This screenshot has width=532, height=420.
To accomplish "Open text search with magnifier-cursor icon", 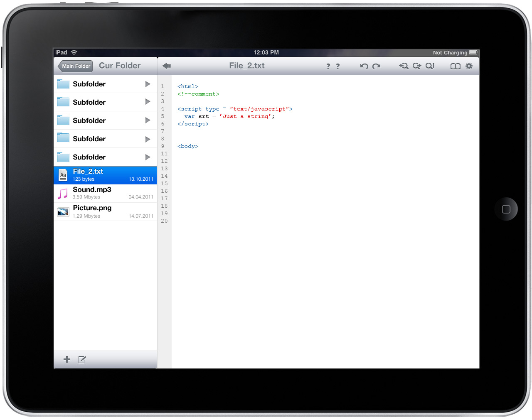I will click(430, 66).
